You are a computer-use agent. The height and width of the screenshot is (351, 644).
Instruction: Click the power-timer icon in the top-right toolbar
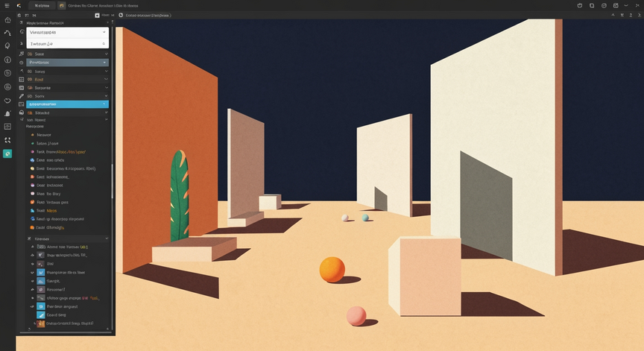(580, 5)
